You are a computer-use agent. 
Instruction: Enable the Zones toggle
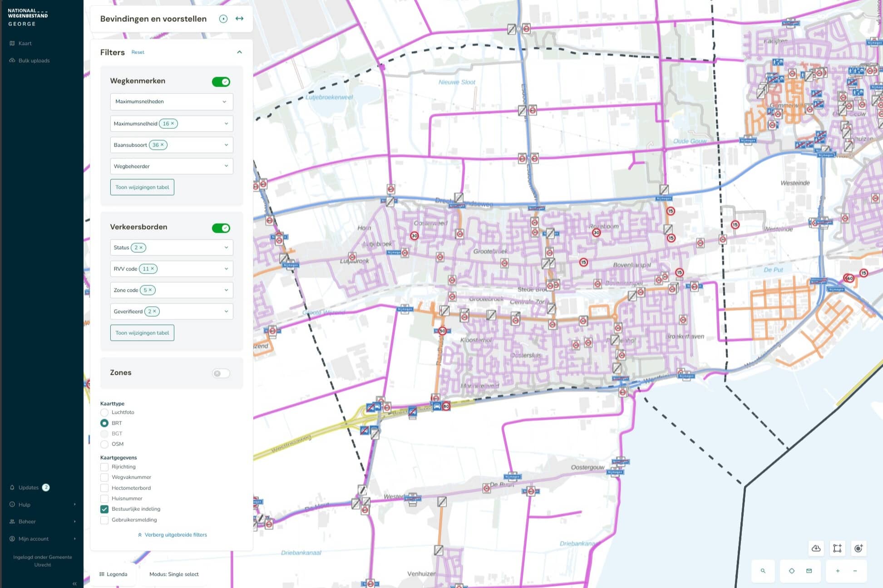[221, 373]
